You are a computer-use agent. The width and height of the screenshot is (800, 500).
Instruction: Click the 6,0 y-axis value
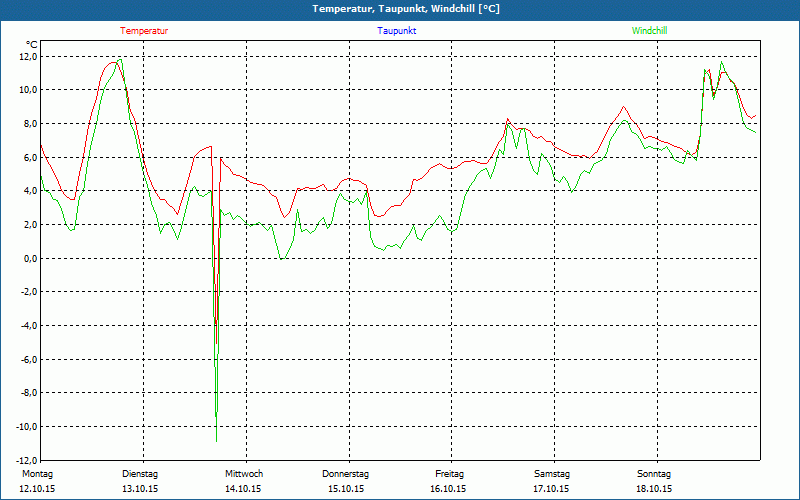point(31,157)
